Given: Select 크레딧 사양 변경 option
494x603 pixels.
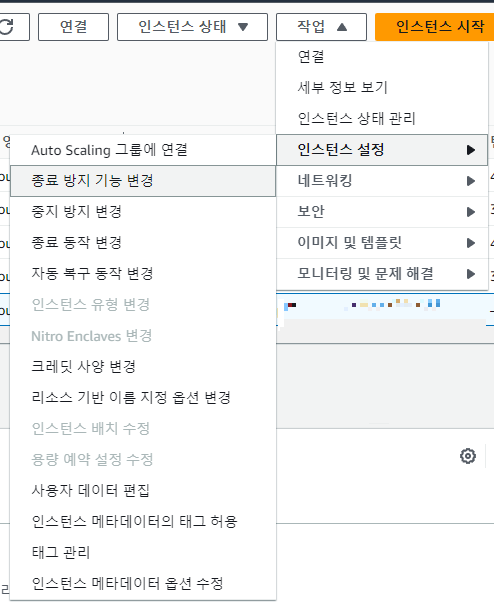Looking at the screenshot, I should click(x=143, y=366).
